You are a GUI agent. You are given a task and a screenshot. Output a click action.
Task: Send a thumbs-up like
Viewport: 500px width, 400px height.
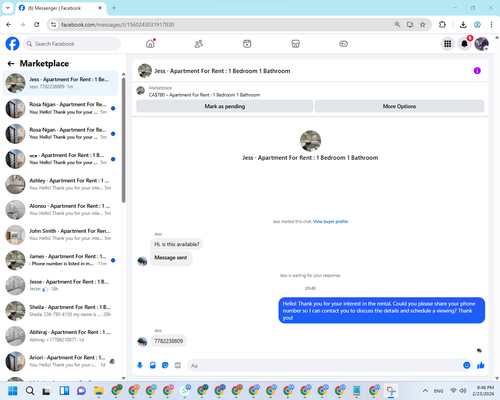pos(481,365)
